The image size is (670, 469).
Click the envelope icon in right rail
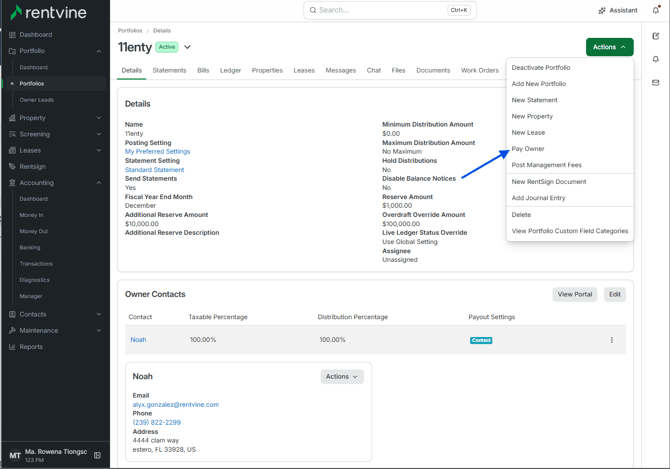click(x=655, y=82)
